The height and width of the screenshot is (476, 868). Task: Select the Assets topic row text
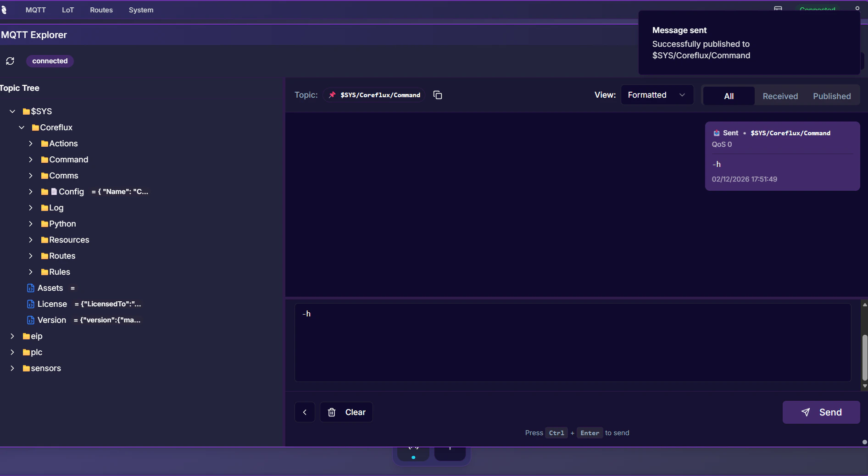50,288
